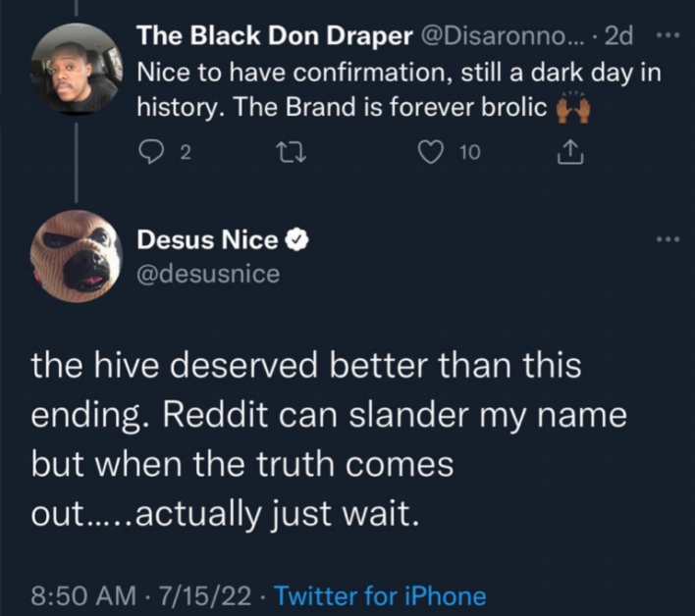Like The Black Don Draper's tweet
Screen dimensions: 695x616
431,152
